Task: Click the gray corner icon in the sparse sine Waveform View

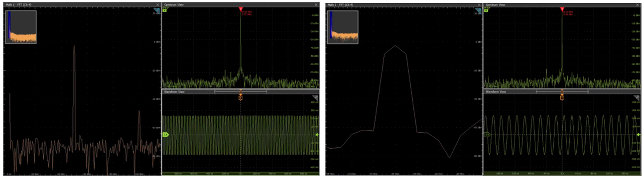Action: (637, 98)
